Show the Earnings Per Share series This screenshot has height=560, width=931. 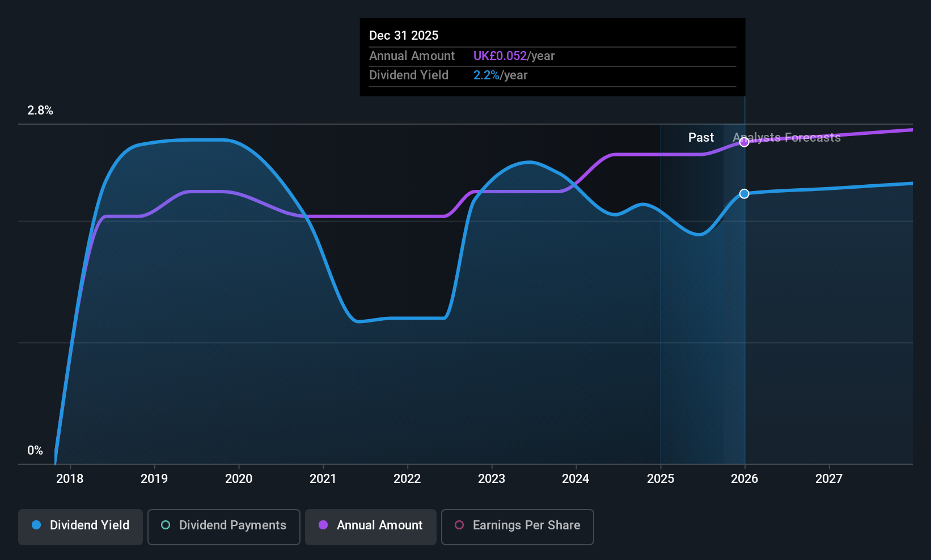518,527
